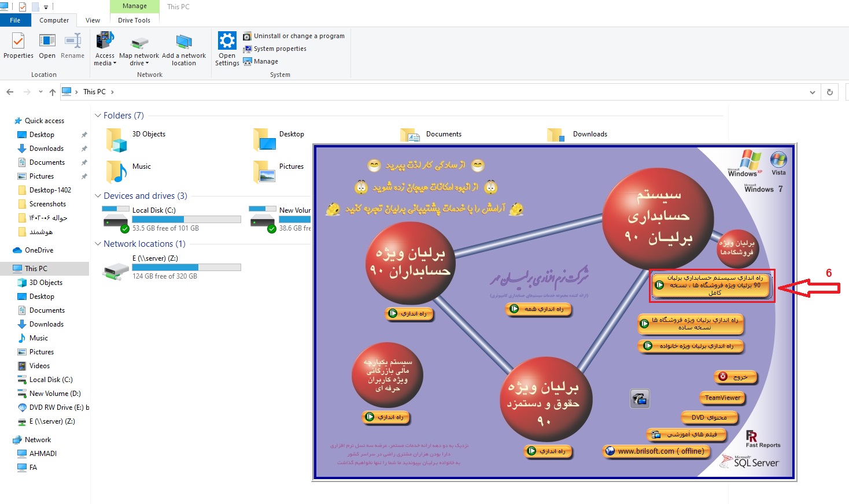Screen dimensions: 849x504
Task: Open the File menu tab
Action: coord(15,20)
